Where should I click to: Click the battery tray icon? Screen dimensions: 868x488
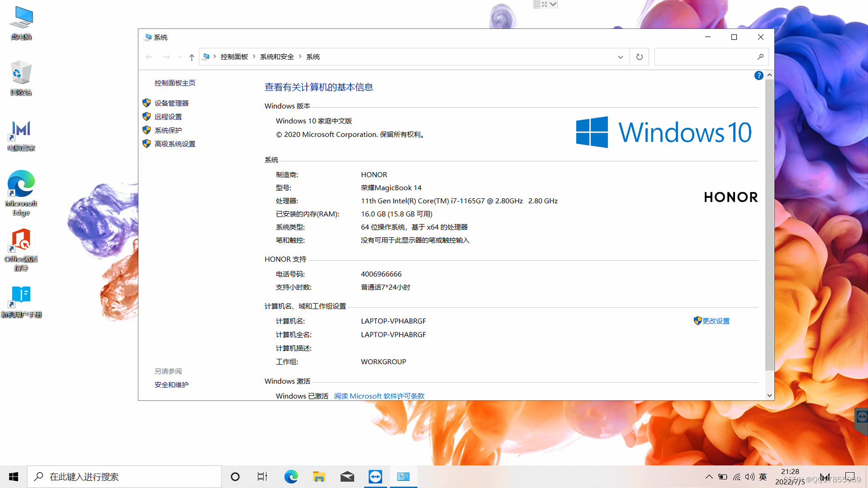[723, 477]
